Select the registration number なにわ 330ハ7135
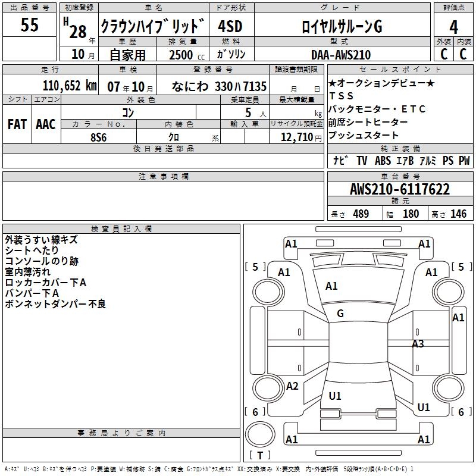 [219, 86]
